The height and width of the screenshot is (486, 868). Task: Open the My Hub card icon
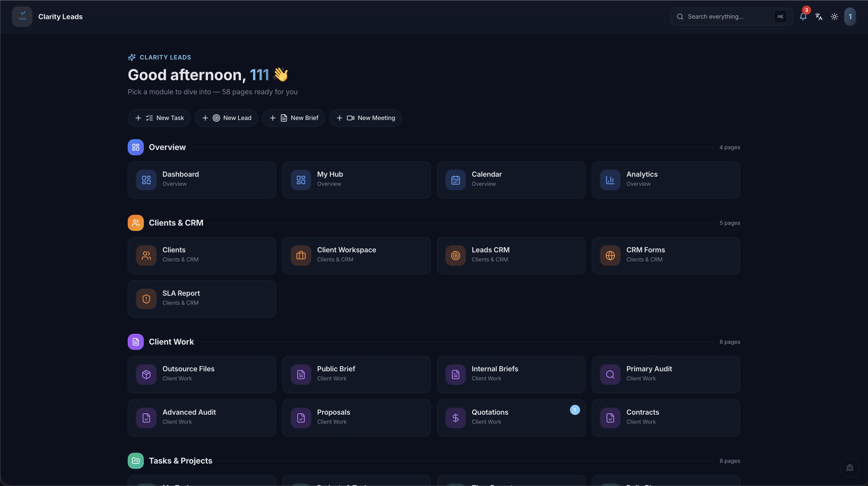(x=301, y=180)
